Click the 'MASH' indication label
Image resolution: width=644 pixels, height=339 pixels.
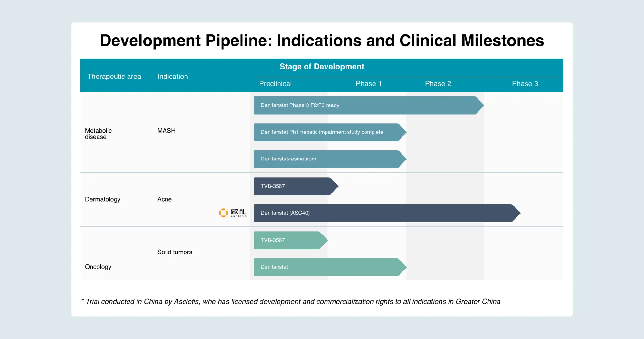pyautogui.click(x=166, y=131)
